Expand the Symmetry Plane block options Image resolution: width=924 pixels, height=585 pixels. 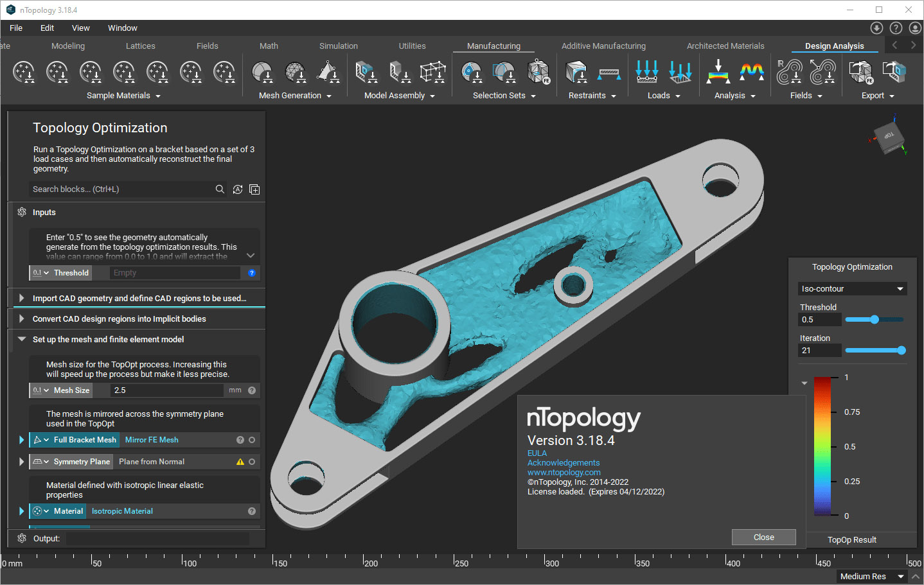pos(21,461)
